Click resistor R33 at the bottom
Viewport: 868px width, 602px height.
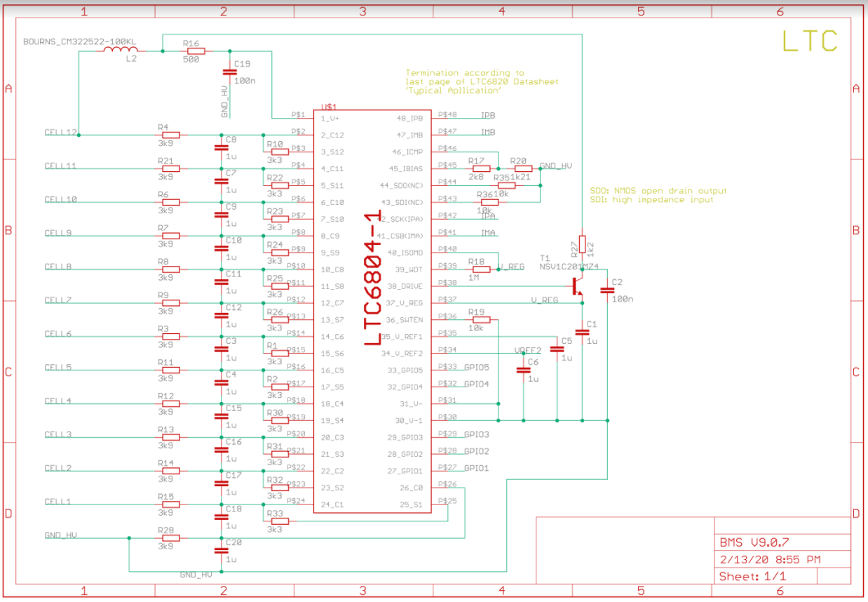click(280, 521)
